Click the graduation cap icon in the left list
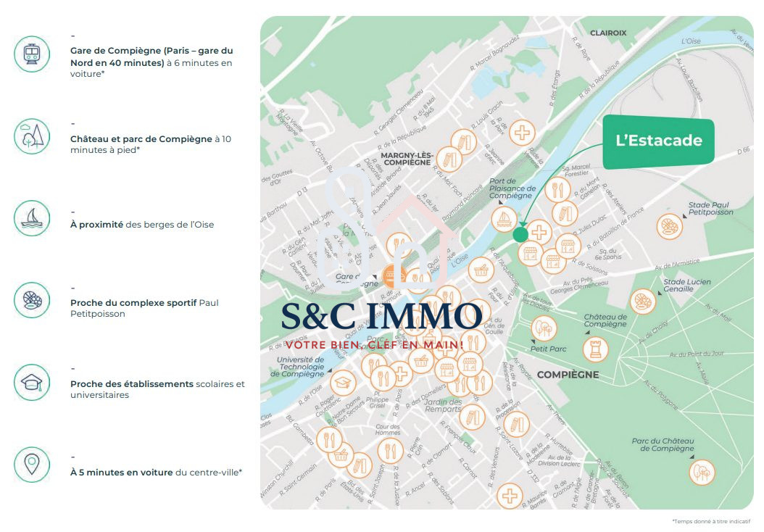Image resolution: width=764 pixels, height=532 pixels. (32, 383)
